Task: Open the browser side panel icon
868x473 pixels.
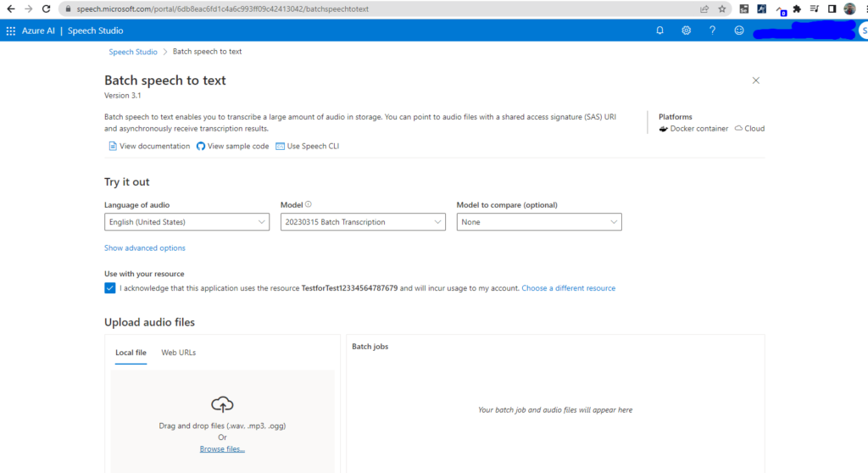Action: point(832,8)
